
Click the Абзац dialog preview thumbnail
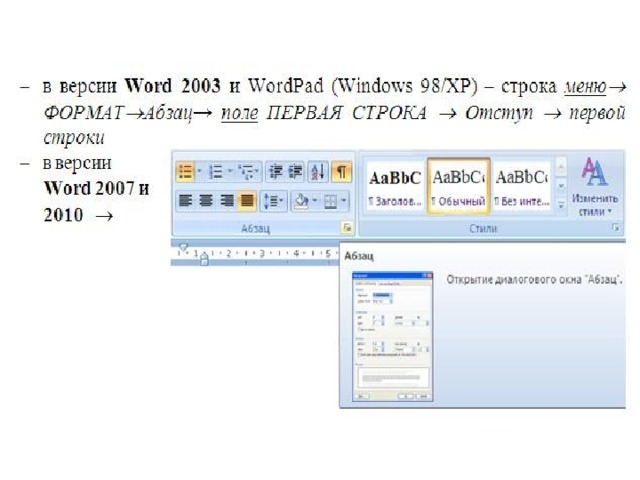pyautogui.click(x=393, y=336)
